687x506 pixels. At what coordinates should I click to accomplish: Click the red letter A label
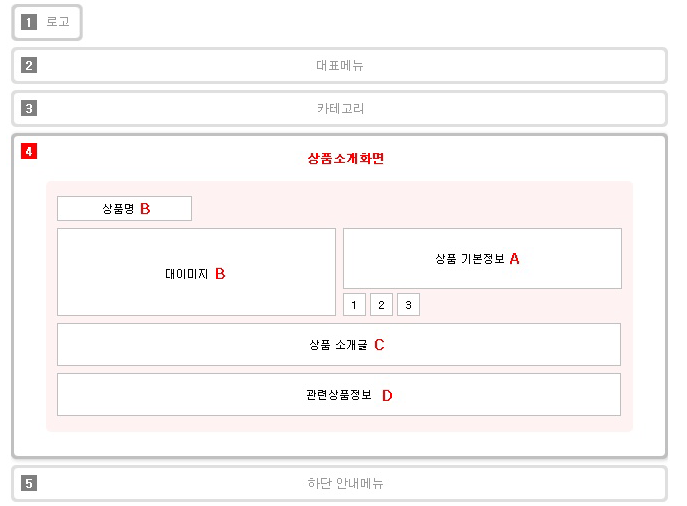point(515,258)
